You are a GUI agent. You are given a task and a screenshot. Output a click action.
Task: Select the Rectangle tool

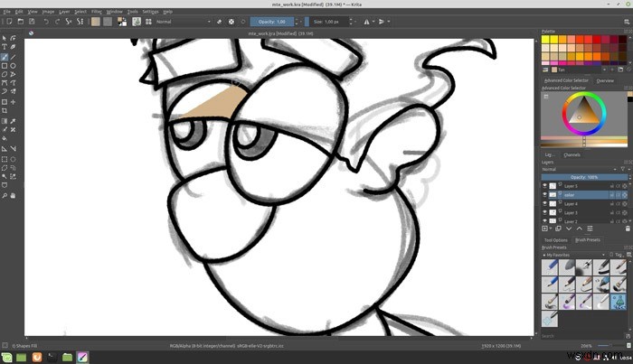(x=5, y=66)
